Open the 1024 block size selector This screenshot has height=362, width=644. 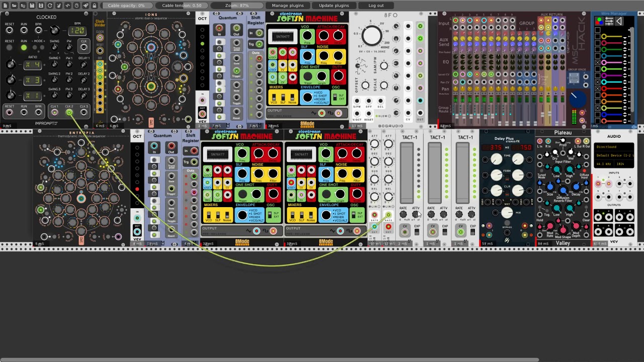click(624, 164)
